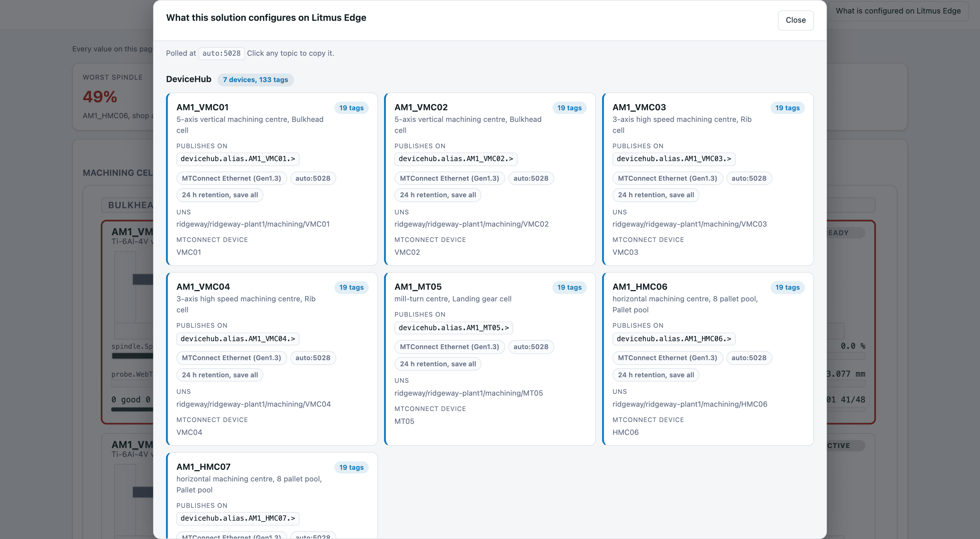This screenshot has width=980, height=539.
Task: Click the '19 tags' badge on AM1_VMC03
Action: (x=787, y=108)
